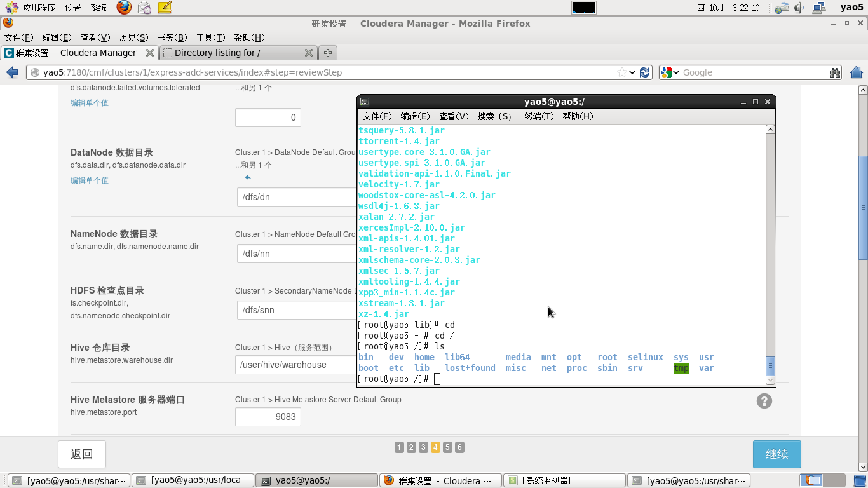Click the Firefox back arrow button

click(x=11, y=72)
